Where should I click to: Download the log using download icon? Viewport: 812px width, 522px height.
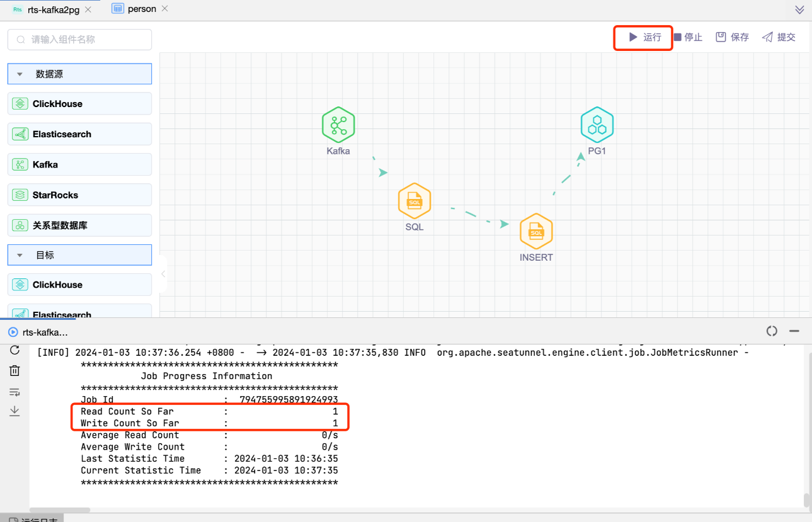point(14,411)
